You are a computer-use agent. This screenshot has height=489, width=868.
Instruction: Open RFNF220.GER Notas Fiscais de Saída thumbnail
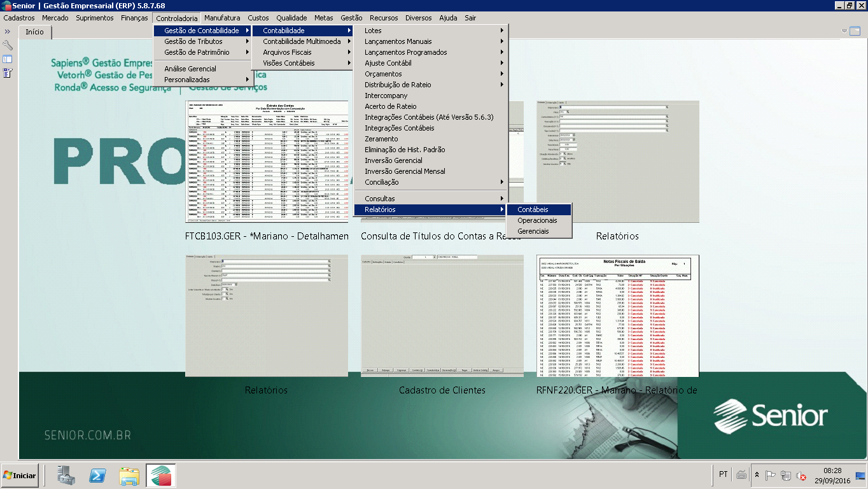618,316
